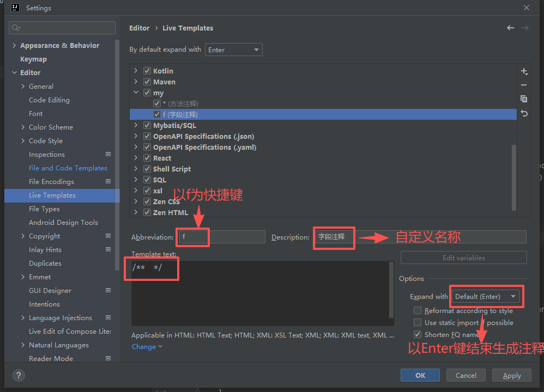This screenshot has width=544, height=392.
Task: Toggle the Zen CSS group checkbox
Action: 147,201
